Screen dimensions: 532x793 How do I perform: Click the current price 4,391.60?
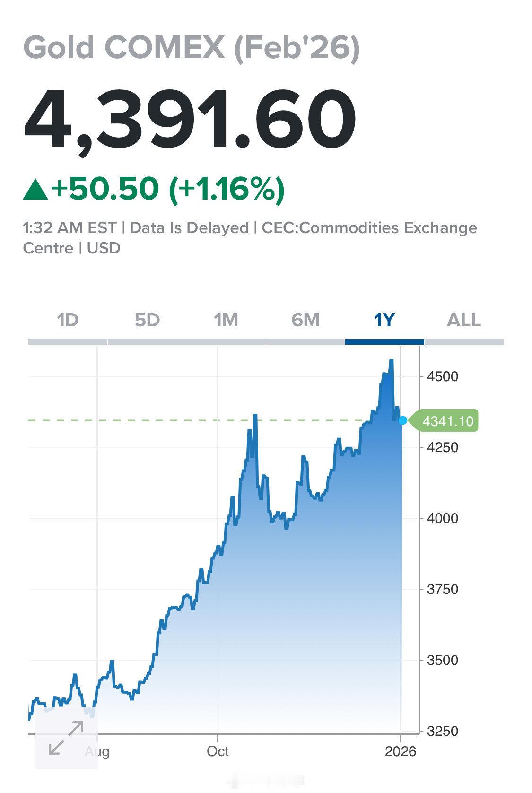tap(189, 117)
